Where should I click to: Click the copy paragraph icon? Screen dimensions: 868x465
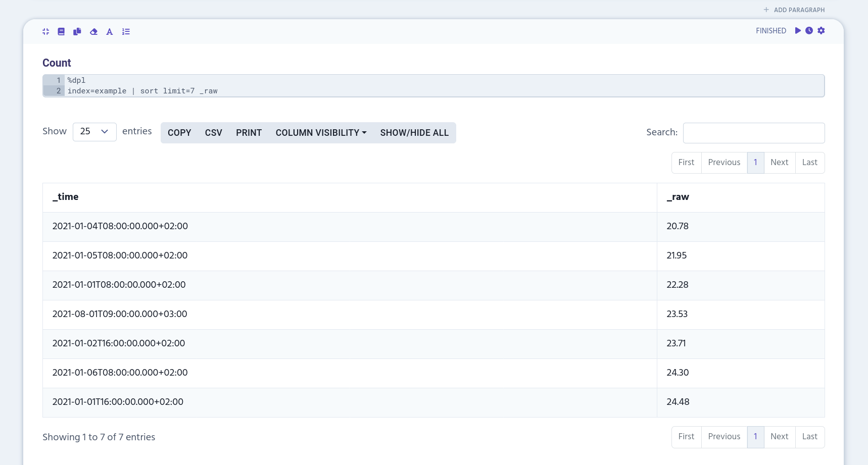77,31
